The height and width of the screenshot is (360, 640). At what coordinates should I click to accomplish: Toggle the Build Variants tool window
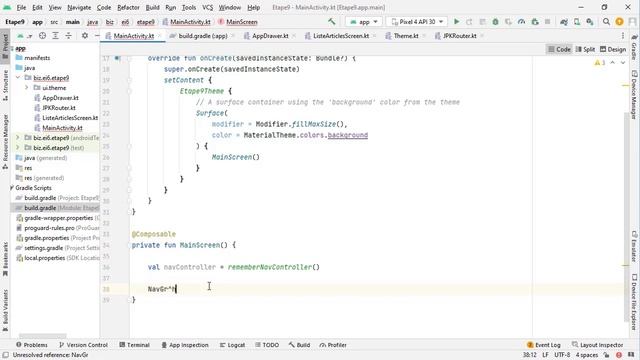click(5, 310)
